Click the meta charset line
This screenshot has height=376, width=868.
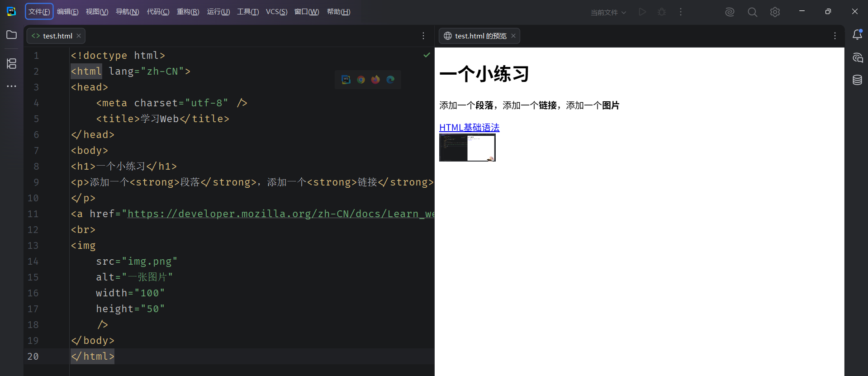[171, 103]
